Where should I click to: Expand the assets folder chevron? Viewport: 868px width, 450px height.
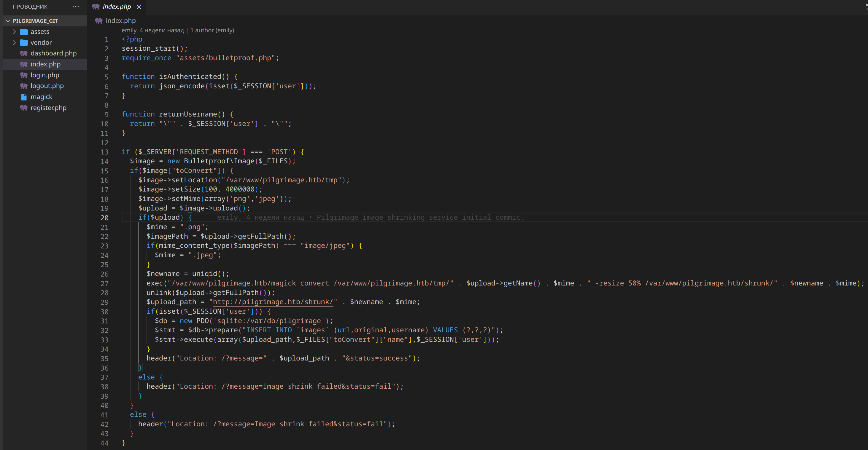click(x=14, y=32)
